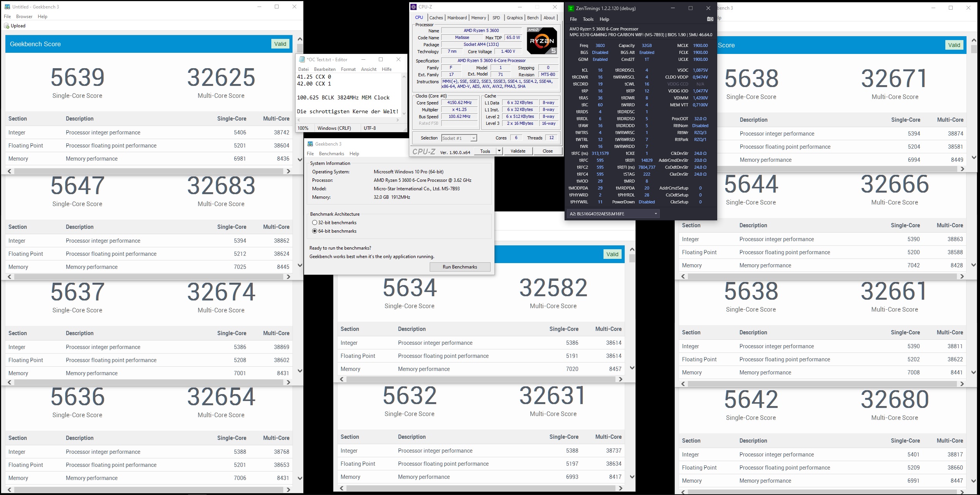Select the 64-bit benchmarks radio button
Image resolution: width=980 pixels, height=495 pixels.
pyautogui.click(x=314, y=231)
